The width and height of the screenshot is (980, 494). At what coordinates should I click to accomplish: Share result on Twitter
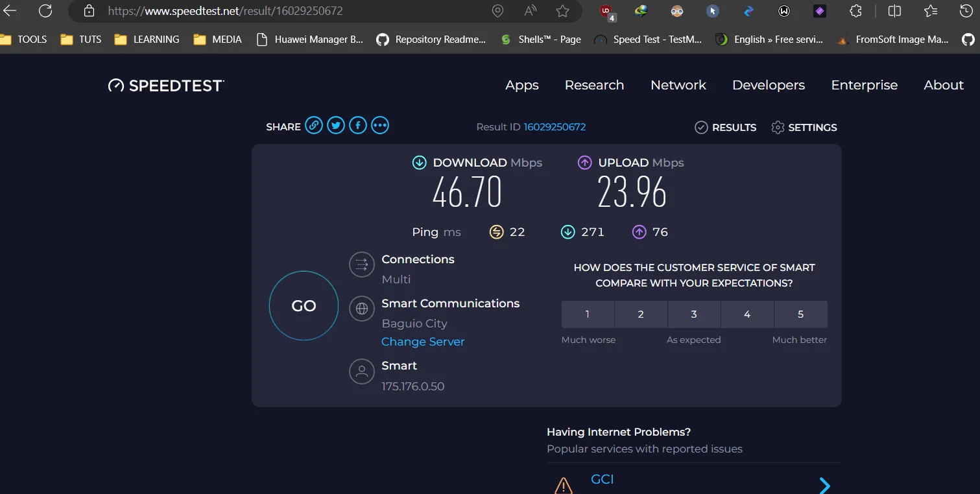336,125
